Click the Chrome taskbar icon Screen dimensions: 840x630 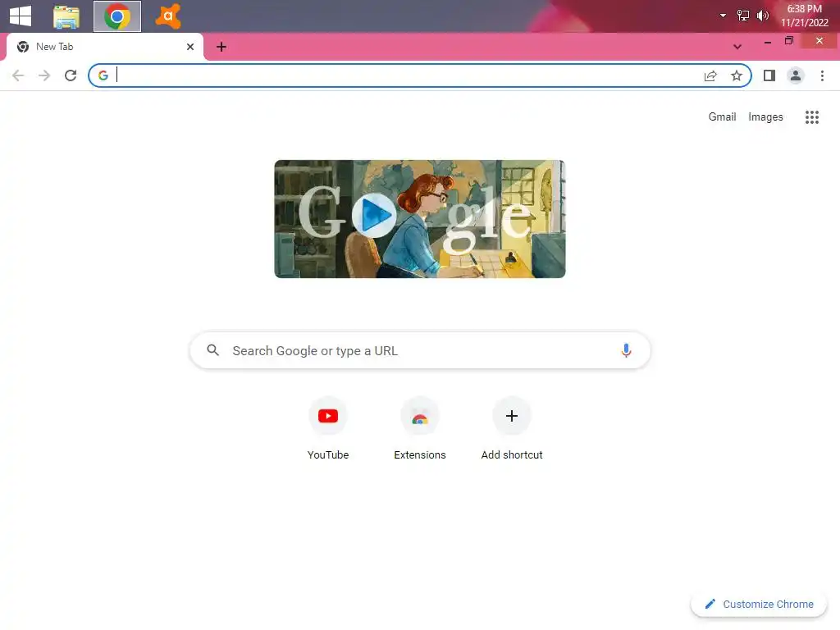pyautogui.click(x=117, y=16)
